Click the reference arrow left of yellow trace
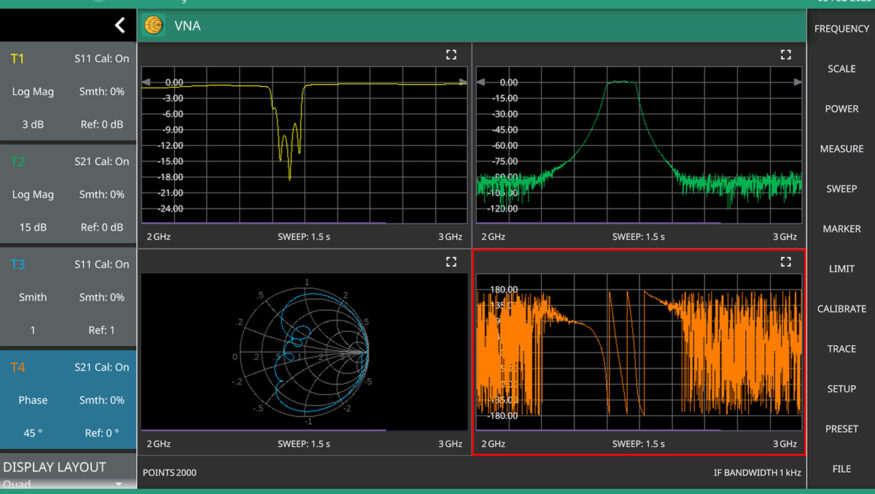This screenshot has height=494, width=875. point(147,82)
